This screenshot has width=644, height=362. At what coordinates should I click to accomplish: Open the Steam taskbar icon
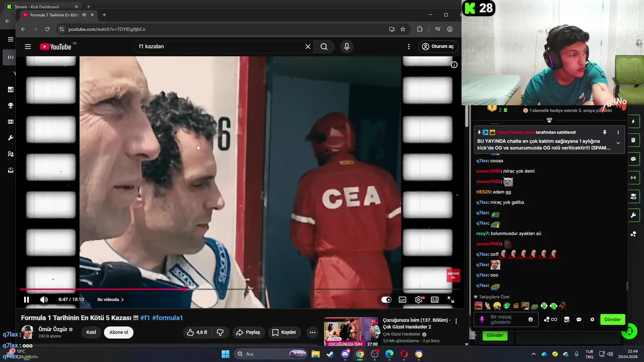330,354
